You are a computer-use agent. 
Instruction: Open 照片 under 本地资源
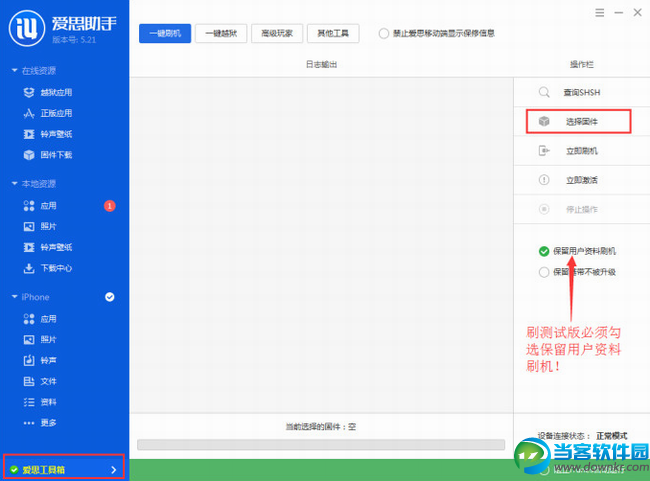(x=40, y=226)
